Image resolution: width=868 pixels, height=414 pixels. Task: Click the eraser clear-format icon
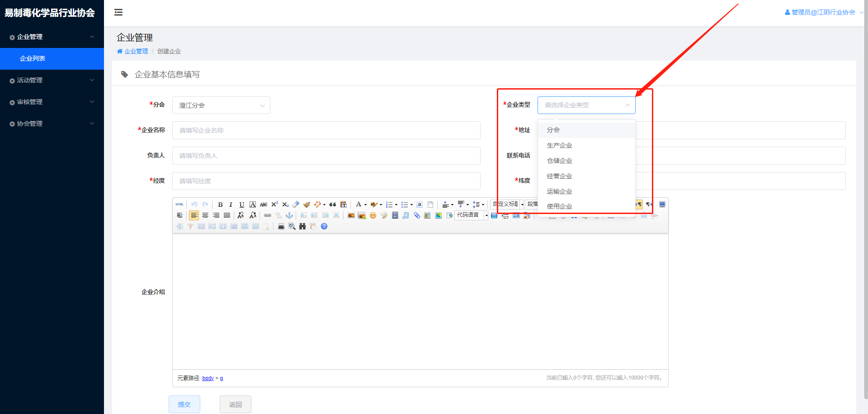pyautogui.click(x=296, y=205)
